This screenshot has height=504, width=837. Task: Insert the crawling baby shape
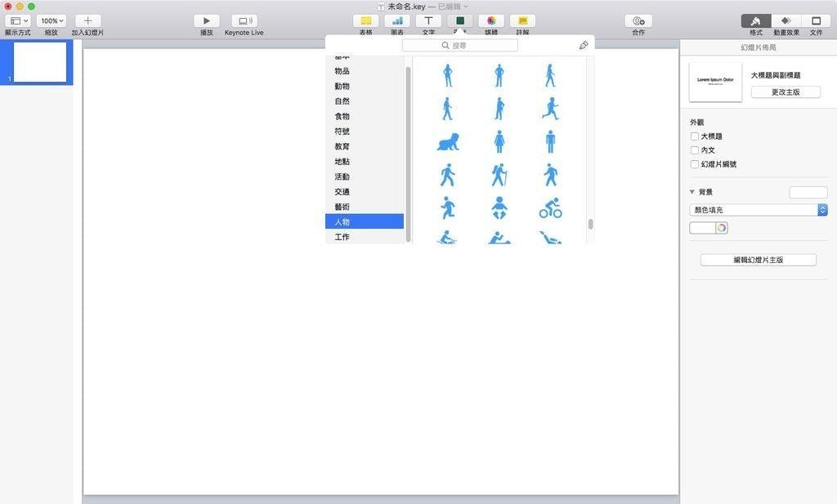click(x=447, y=142)
